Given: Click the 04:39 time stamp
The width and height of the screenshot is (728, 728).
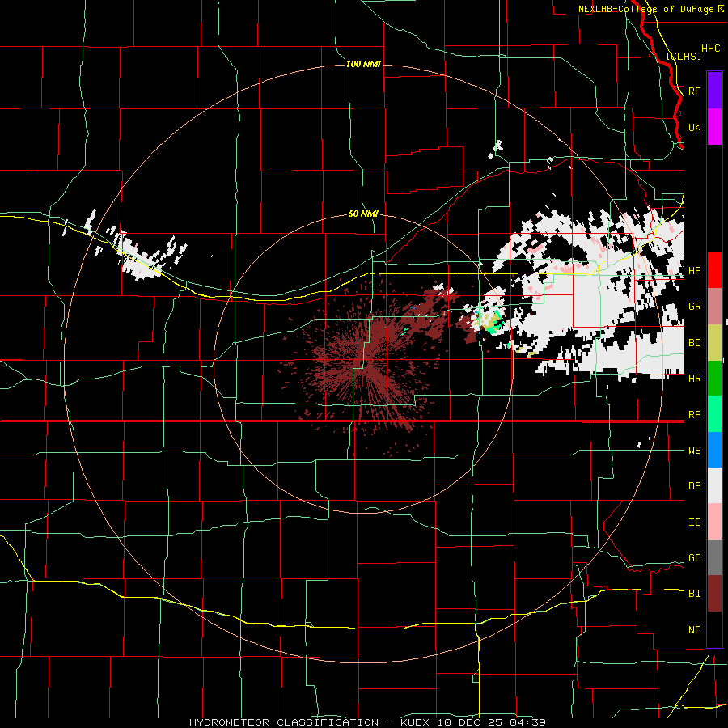Looking at the screenshot, I should 527,722.
